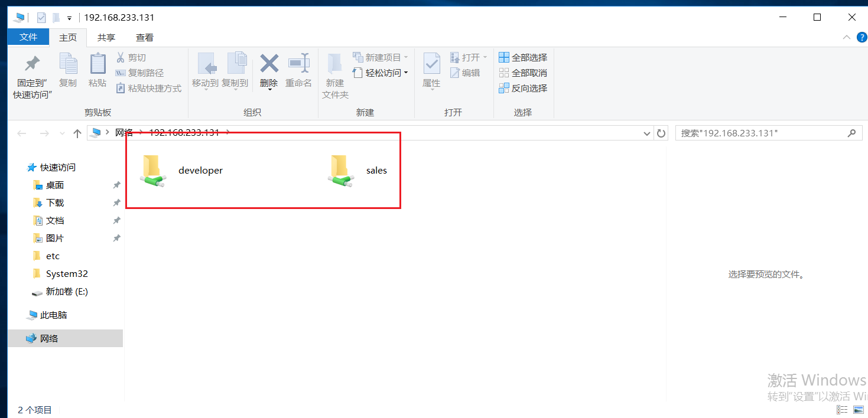Click Paste shortcut (粘贴快捷方式)
This screenshot has width=868, height=418.
coord(148,88)
